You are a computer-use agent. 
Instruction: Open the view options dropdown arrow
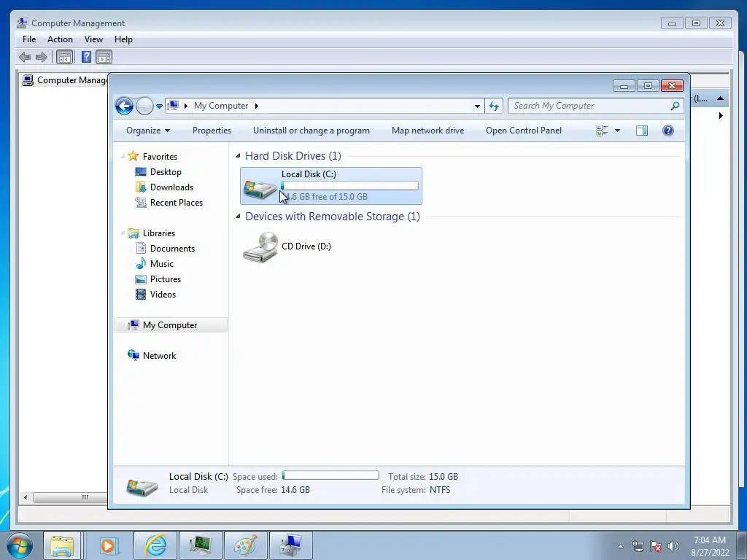617,131
